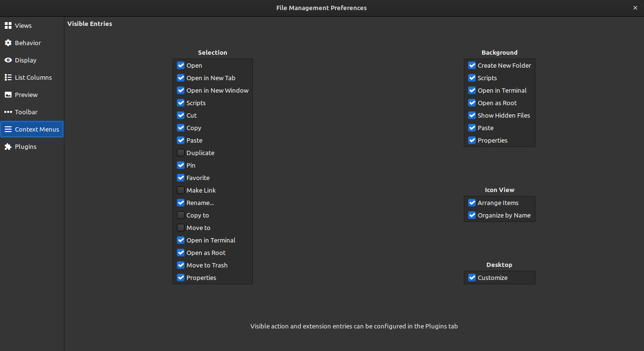Screen dimensions: 644x351
Task: Disable Open in New Tab entry
Action: click(181, 78)
